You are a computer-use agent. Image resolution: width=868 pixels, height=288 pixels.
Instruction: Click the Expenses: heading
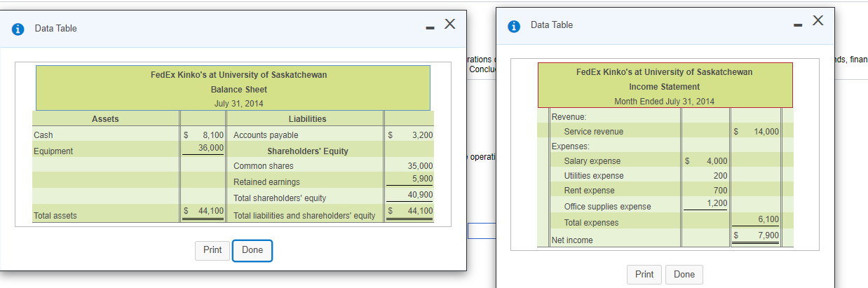[x=571, y=146]
